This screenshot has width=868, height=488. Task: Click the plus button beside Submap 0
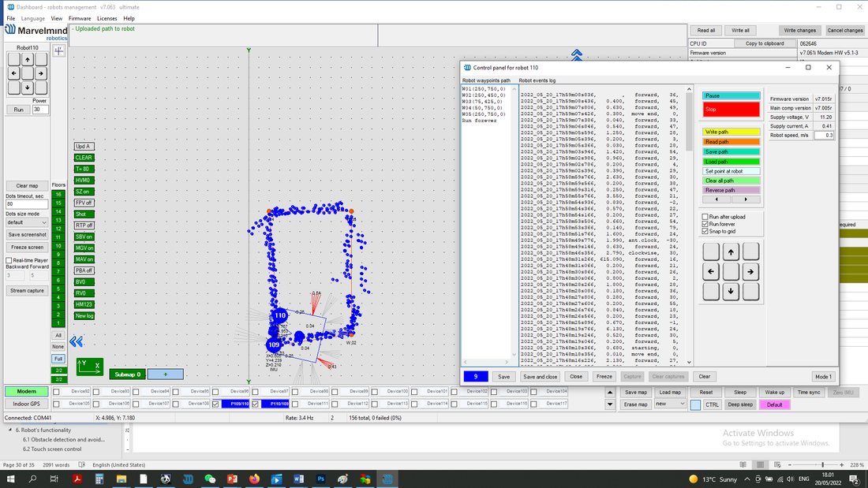165,374
